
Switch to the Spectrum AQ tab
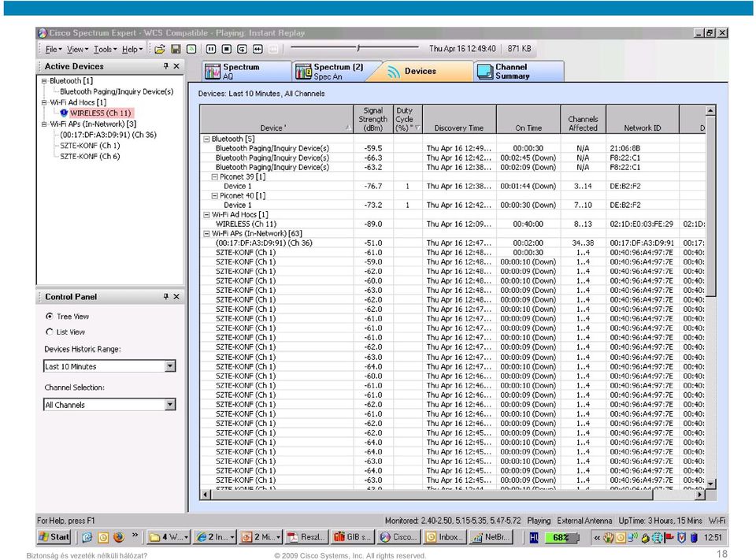tap(246, 72)
